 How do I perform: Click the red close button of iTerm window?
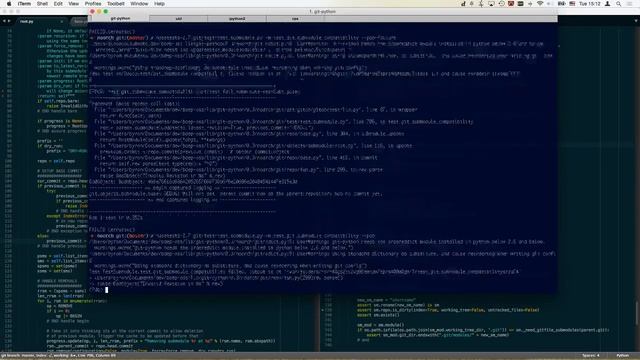click(x=92, y=11)
